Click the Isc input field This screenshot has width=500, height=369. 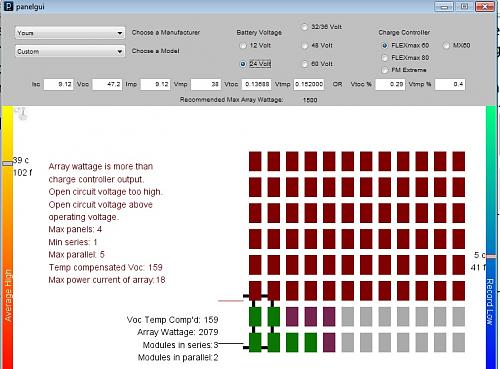tap(58, 84)
